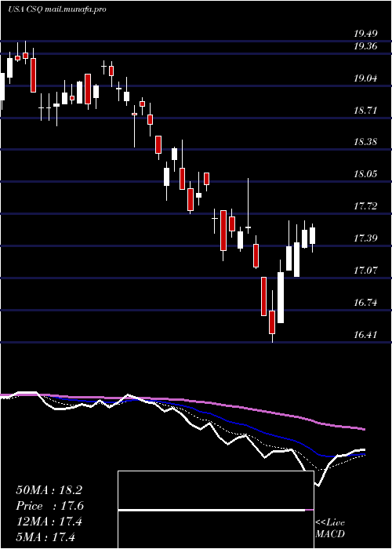392x549 pixels.
Task: Click the 17.72 price level label
Action: (365, 206)
